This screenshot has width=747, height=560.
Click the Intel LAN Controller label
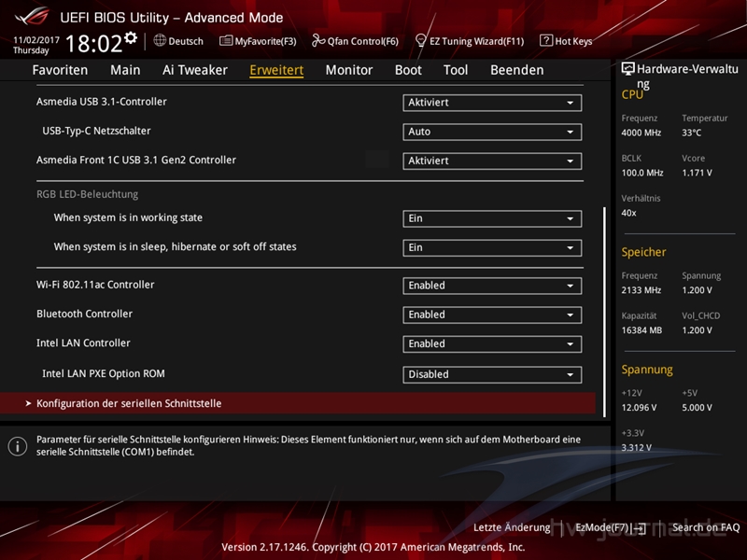coord(83,343)
